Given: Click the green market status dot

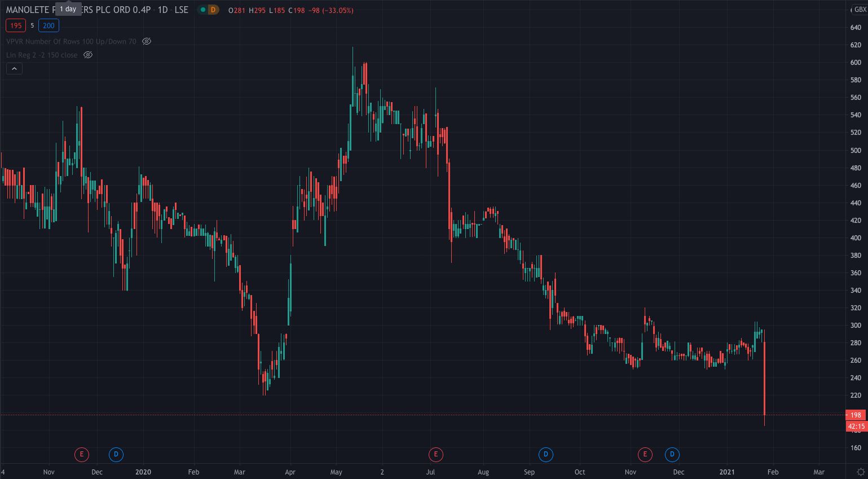Looking at the screenshot, I should pyautogui.click(x=203, y=10).
